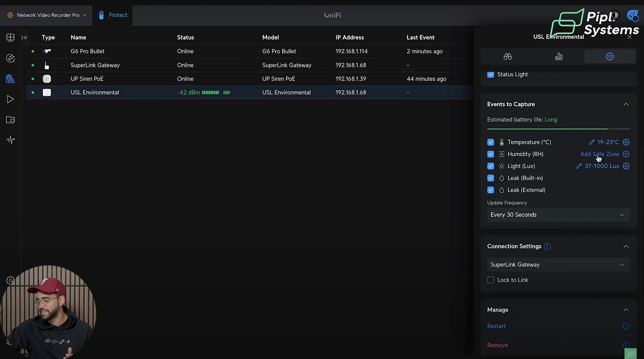This screenshot has height=359, width=644.
Task: Uncheck Leak (Built-in) checkbox
Action: click(x=491, y=178)
